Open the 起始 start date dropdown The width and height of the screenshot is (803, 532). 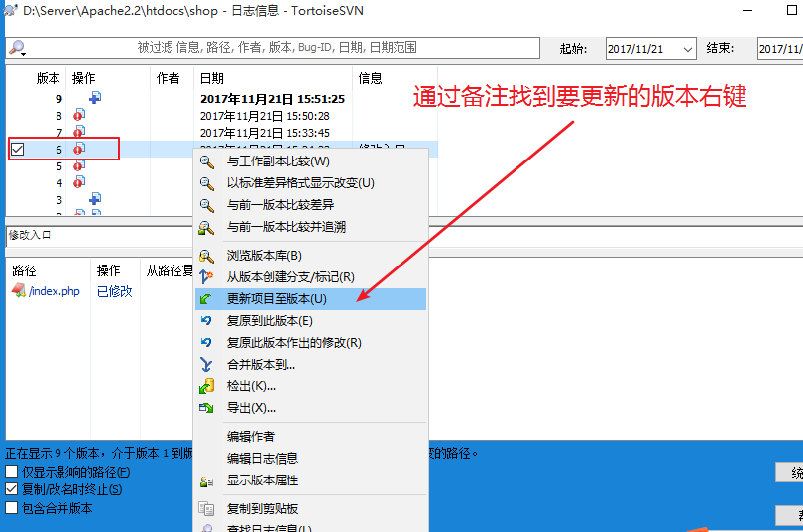click(x=684, y=48)
